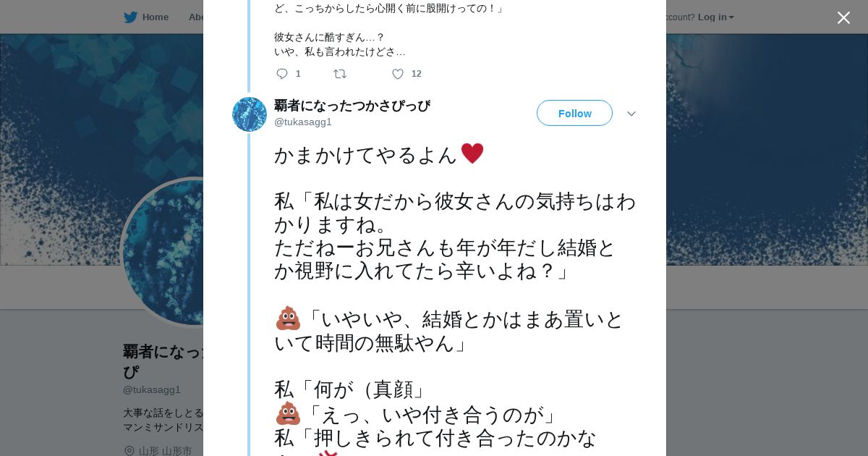Click the tukasagg1 tweet author avatar
Viewport: 868px width, 456px height.
[250, 114]
